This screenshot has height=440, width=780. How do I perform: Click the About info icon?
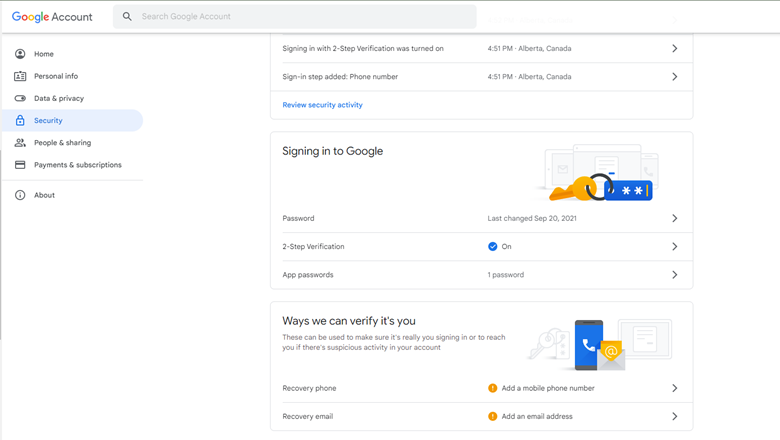coord(20,195)
